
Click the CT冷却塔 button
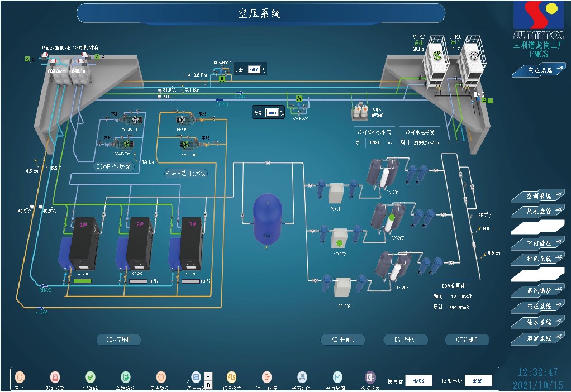point(467,340)
